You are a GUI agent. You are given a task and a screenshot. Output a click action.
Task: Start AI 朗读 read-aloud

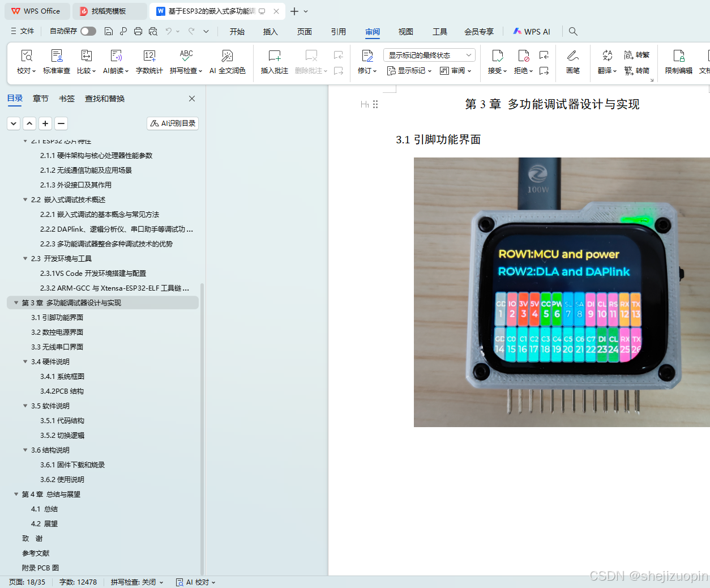[x=116, y=61]
